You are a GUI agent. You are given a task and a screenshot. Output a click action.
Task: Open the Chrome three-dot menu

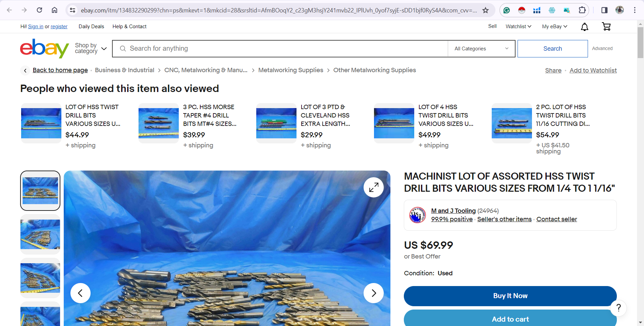(635, 10)
